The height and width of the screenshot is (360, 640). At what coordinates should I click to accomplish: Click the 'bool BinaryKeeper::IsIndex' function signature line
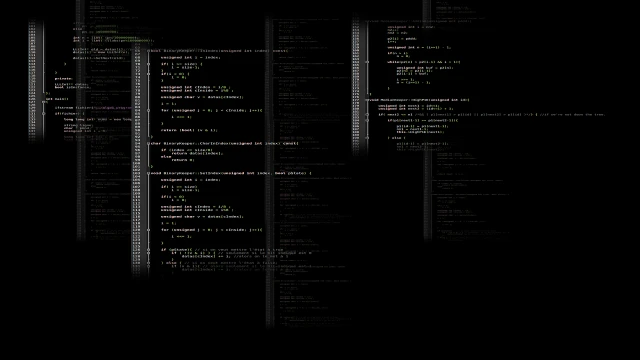[219, 51]
